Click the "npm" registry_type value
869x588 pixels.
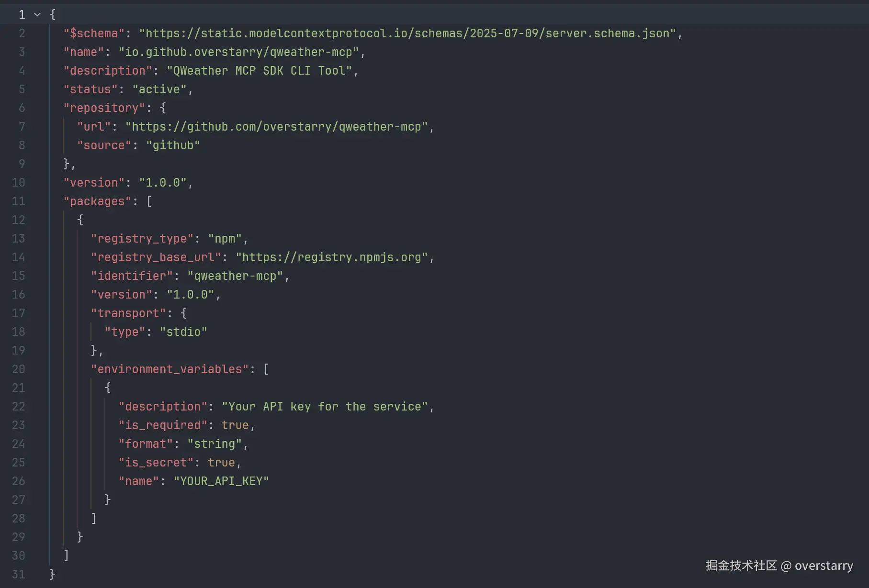tap(225, 239)
